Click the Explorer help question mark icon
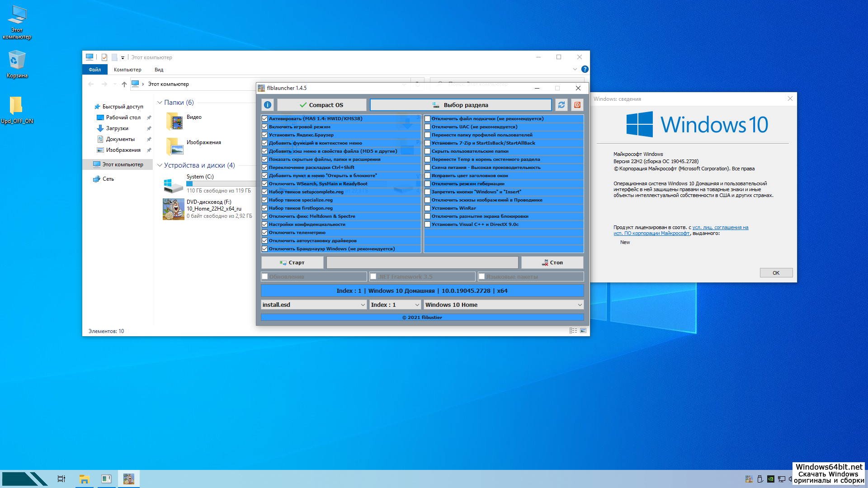The width and height of the screenshot is (868, 488). pos(585,69)
